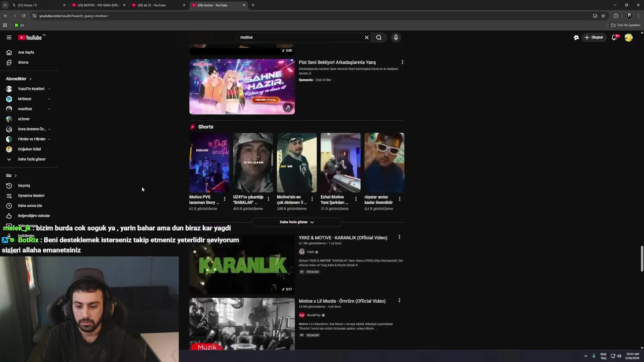Viewport: 644px width, 362px height.
Task: Open options for Motive'nin en çok dinlenen short
Action: pos(312,199)
